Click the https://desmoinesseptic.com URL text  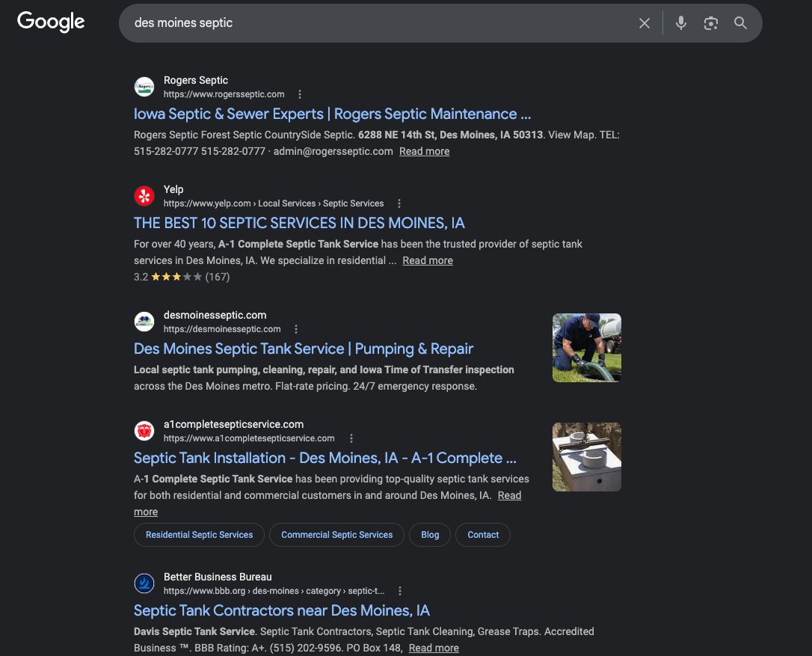(x=222, y=329)
